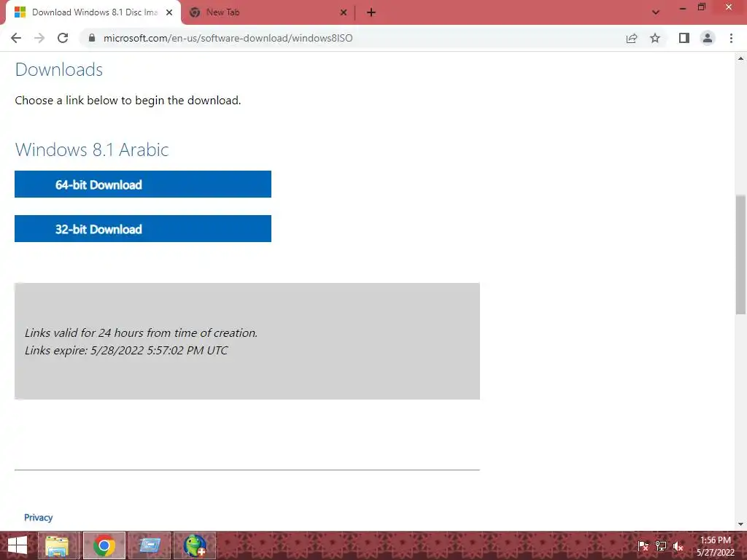Restore down the Chrome window
The image size is (747, 560).
(x=701, y=7)
